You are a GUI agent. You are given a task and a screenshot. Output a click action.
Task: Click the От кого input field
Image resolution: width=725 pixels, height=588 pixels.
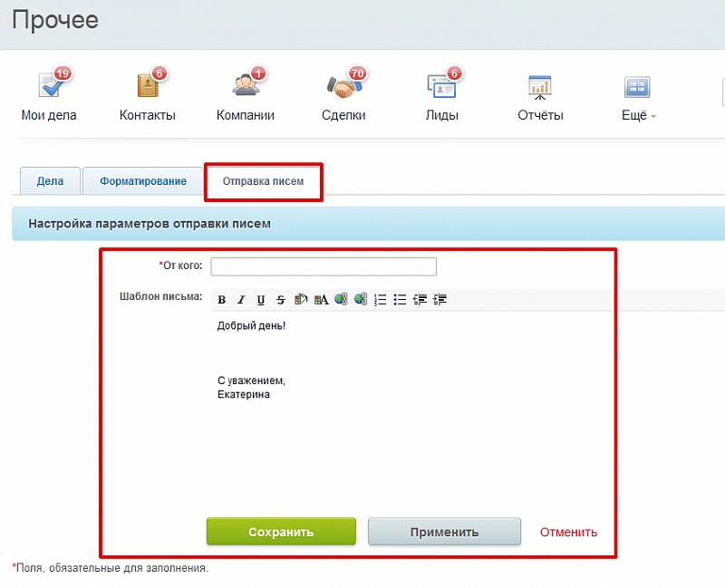point(324,266)
